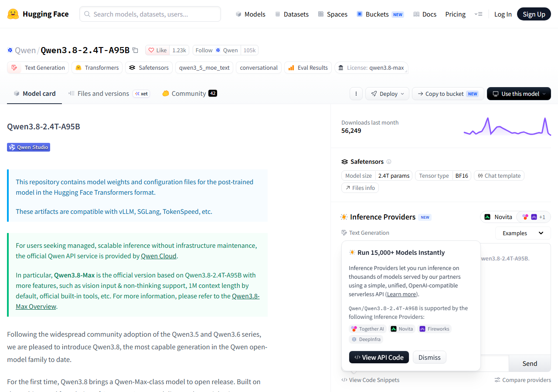The image size is (558, 392).
Task: Expand the Use this model dropdown
Action: tap(519, 94)
